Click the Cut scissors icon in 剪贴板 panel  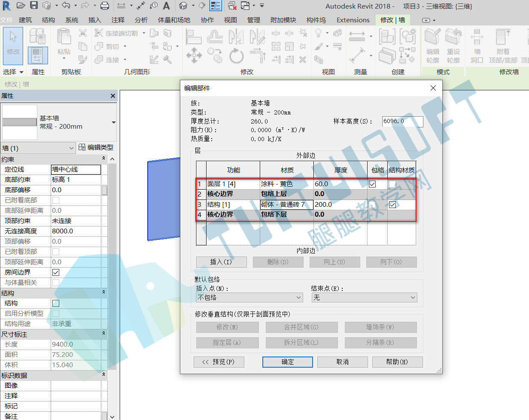tap(83, 33)
